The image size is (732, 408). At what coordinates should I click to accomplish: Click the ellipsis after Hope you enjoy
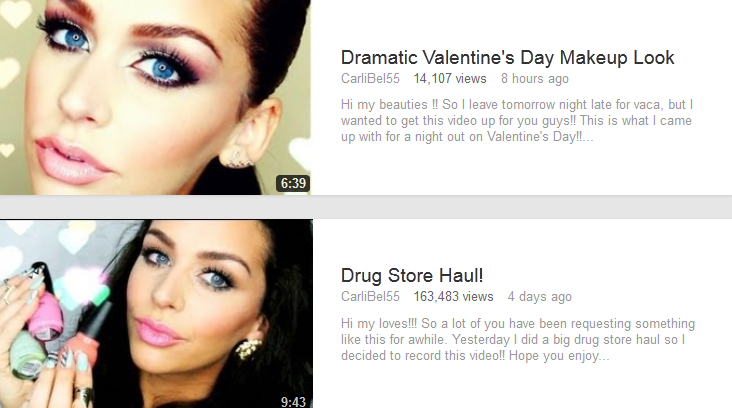(x=605, y=358)
